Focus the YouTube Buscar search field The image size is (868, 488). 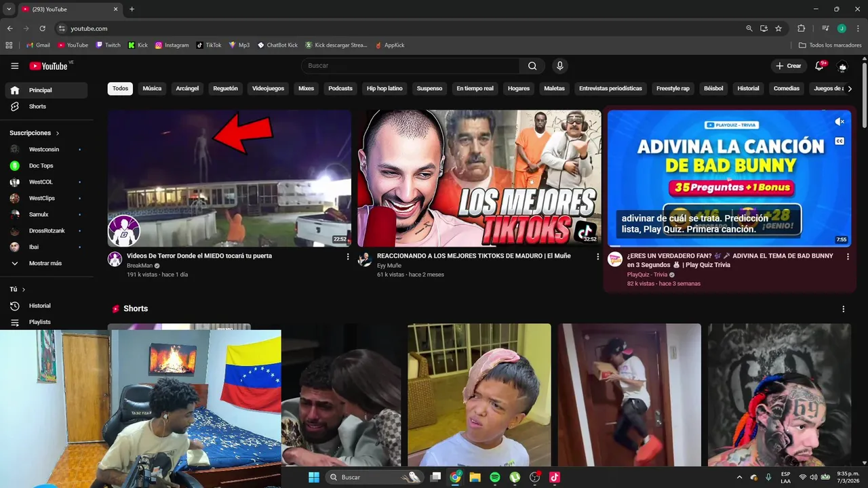pyautogui.click(x=410, y=66)
